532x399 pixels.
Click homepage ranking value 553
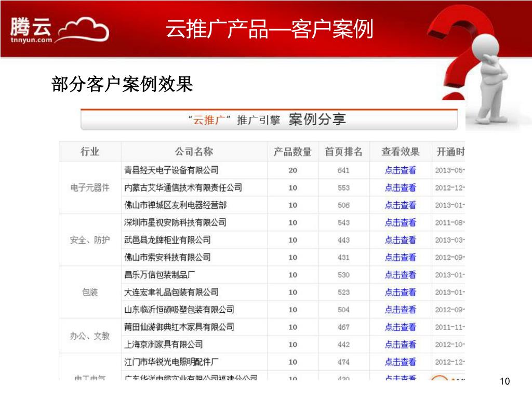click(343, 188)
